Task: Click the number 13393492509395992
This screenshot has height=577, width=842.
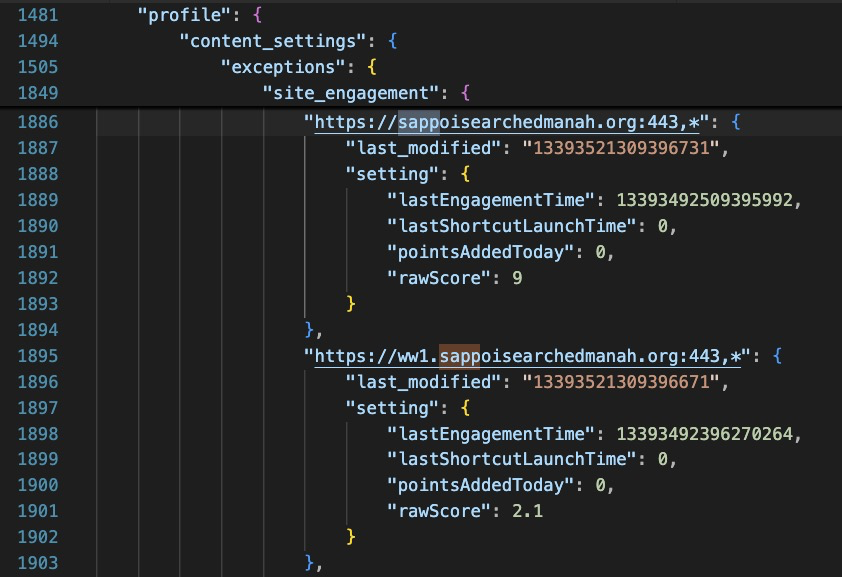Action: [705, 200]
